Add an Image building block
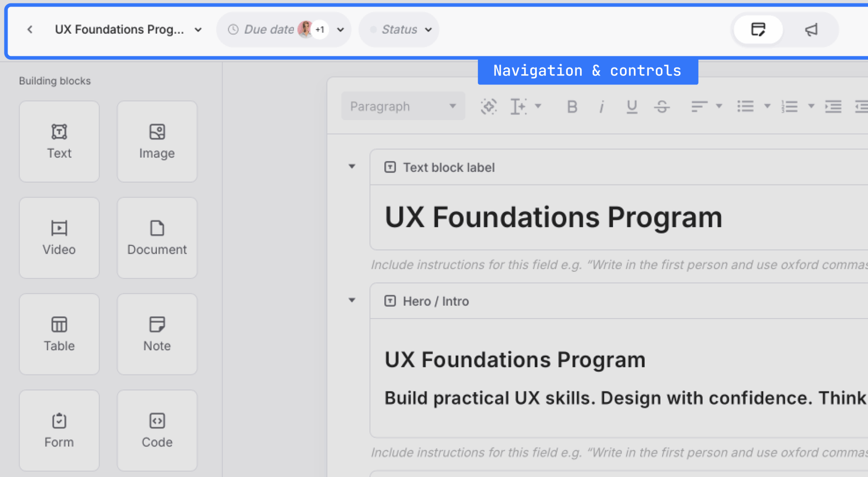 (157, 141)
